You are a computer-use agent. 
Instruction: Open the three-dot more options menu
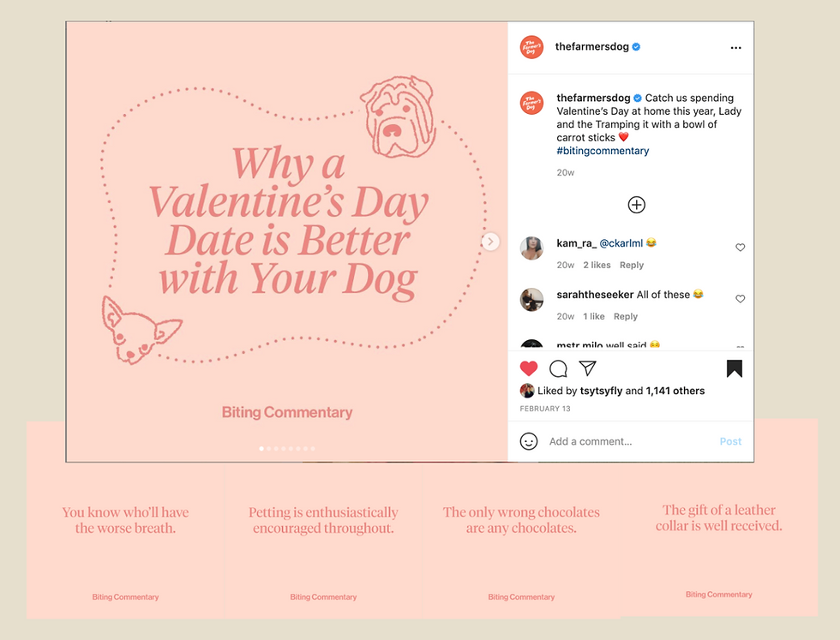pos(735,48)
